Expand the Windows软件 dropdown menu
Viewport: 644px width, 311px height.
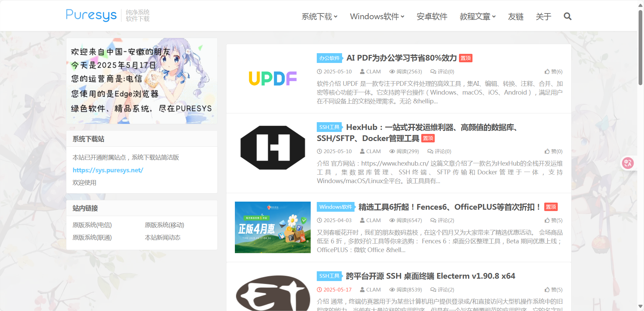pos(377,16)
